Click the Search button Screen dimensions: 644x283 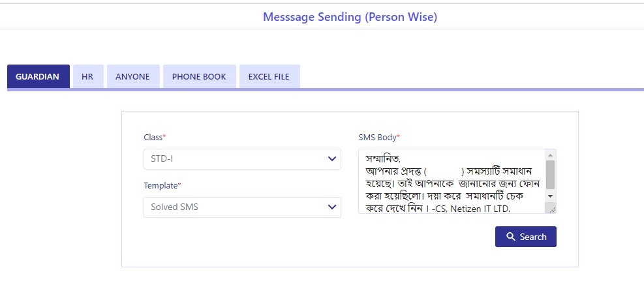coord(526,237)
